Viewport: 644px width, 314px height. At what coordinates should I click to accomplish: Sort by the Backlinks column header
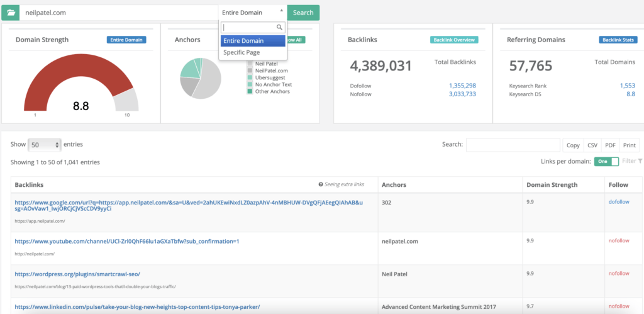[x=194, y=185]
